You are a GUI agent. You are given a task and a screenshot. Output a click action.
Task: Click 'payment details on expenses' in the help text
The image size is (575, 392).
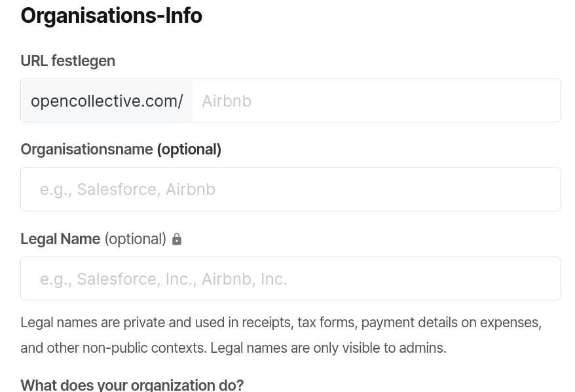click(451, 323)
